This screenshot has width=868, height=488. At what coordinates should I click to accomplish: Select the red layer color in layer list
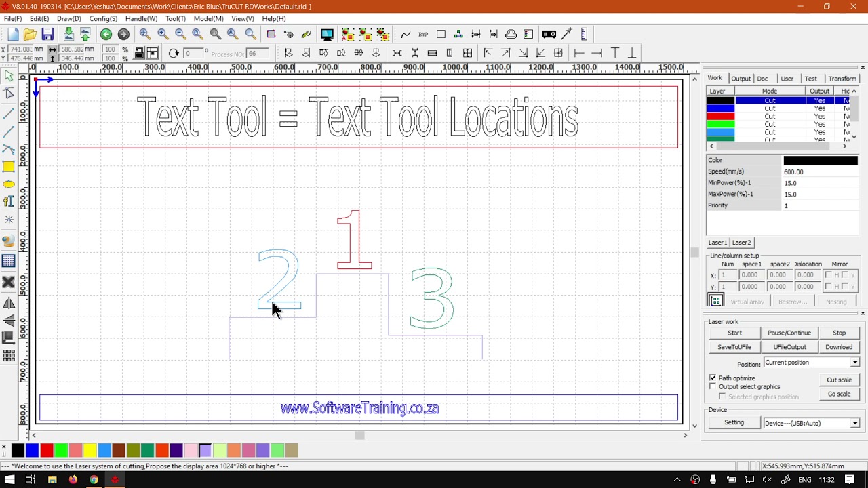click(x=720, y=116)
